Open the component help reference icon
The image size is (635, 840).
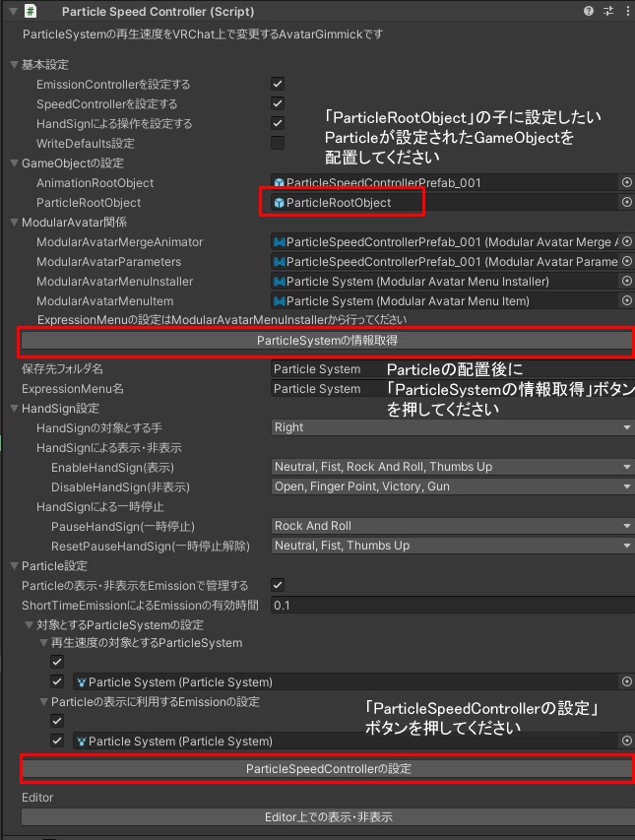click(589, 11)
